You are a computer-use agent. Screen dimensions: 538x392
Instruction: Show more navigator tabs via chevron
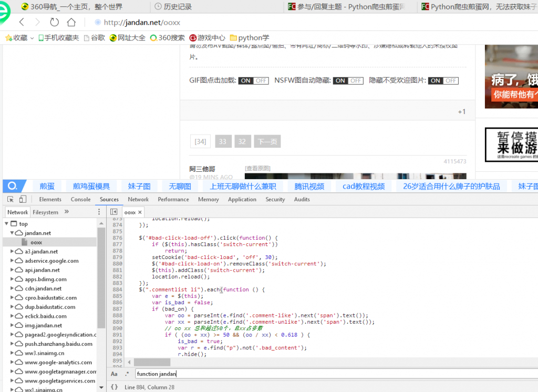pyautogui.click(x=67, y=212)
